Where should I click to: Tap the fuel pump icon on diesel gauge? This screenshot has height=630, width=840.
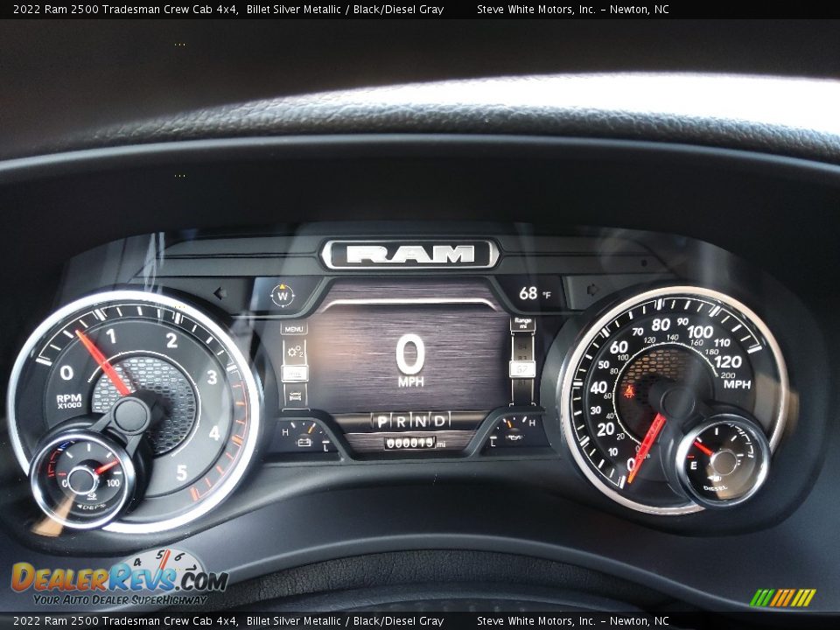point(714,478)
